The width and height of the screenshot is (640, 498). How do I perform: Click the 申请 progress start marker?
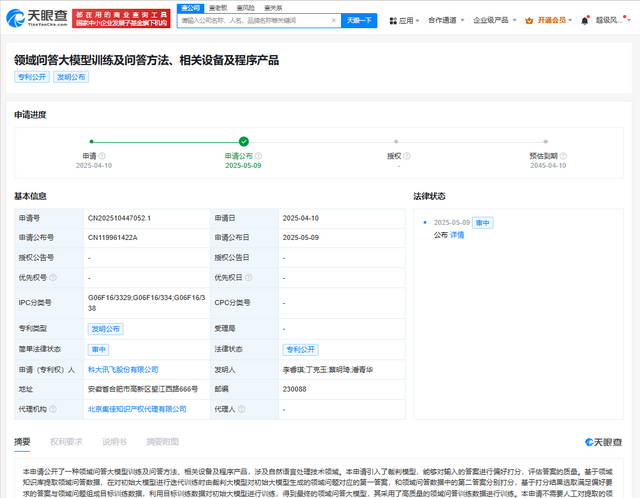[91, 142]
